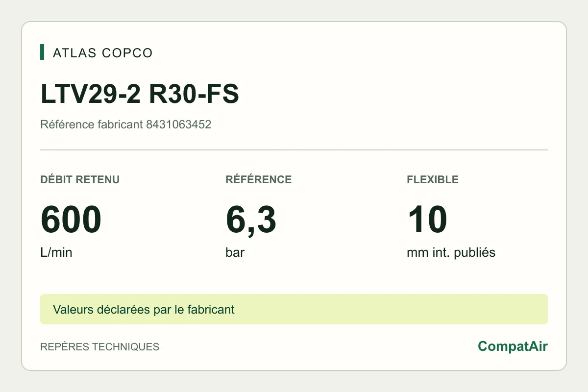Image resolution: width=588 pixels, height=392 pixels.
Task: Click the RÉFÉRENCE column heading
Action: (x=259, y=179)
